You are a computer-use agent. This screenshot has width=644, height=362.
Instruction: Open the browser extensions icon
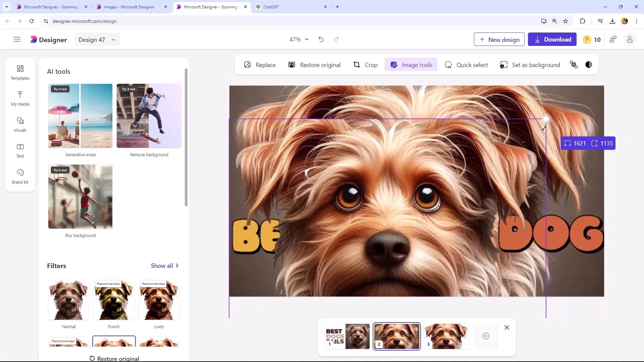pyautogui.click(x=583, y=21)
